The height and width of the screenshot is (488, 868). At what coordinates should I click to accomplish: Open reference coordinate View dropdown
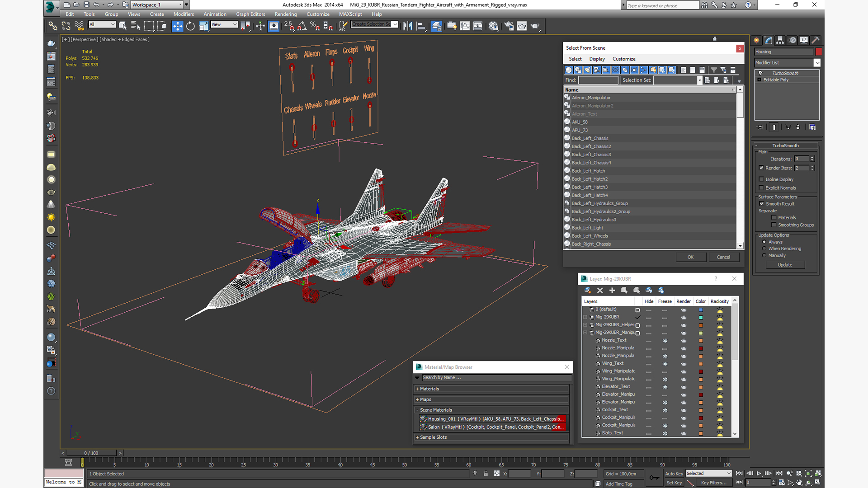(224, 24)
